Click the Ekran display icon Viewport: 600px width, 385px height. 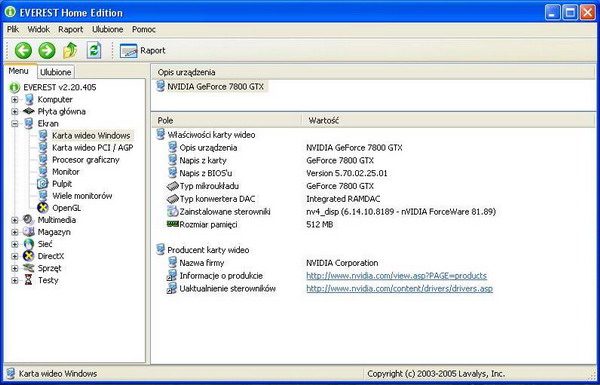click(x=29, y=123)
